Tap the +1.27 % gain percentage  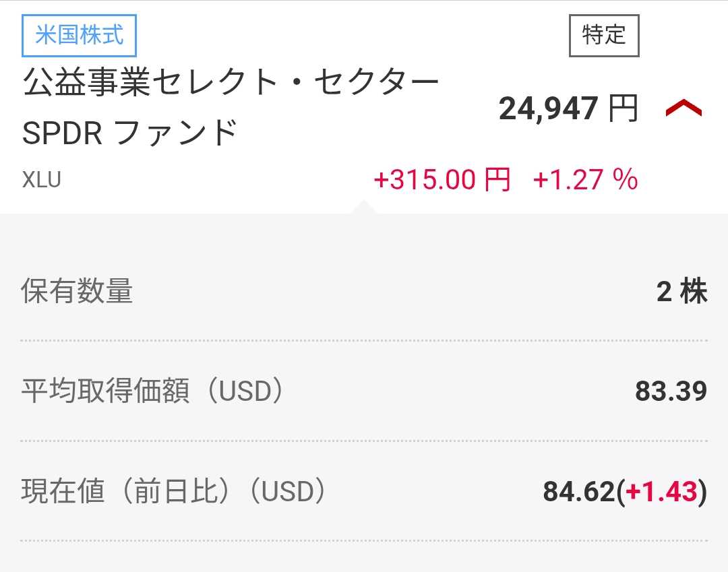[585, 181]
